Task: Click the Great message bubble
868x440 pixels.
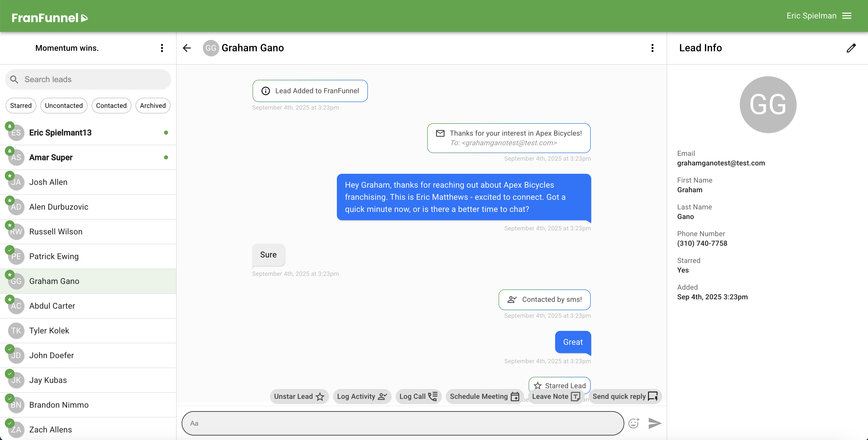Action: (573, 342)
